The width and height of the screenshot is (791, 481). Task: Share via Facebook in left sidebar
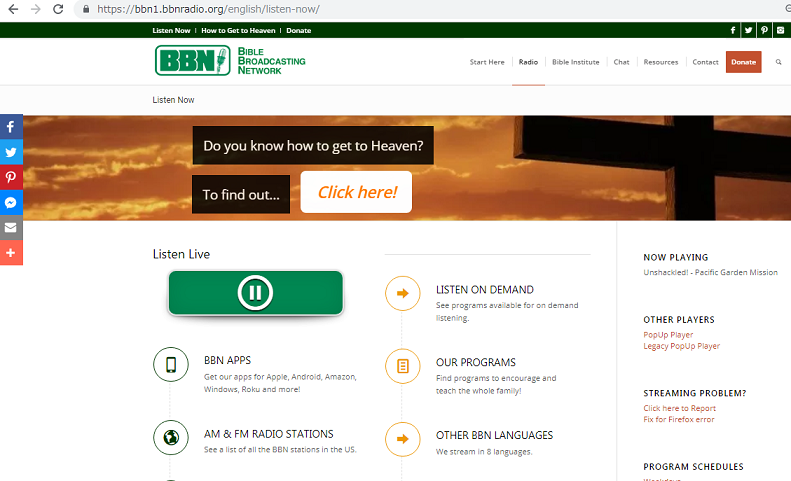(x=11, y=127)
